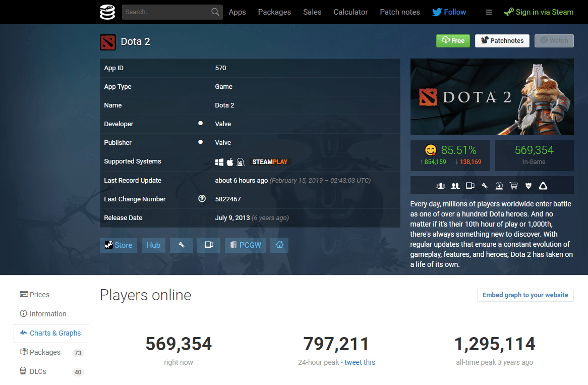588x385 pixels.
Task: Click the 797,211 24-hour peak number
Action: pyautogui.click(x=336, y=344)
